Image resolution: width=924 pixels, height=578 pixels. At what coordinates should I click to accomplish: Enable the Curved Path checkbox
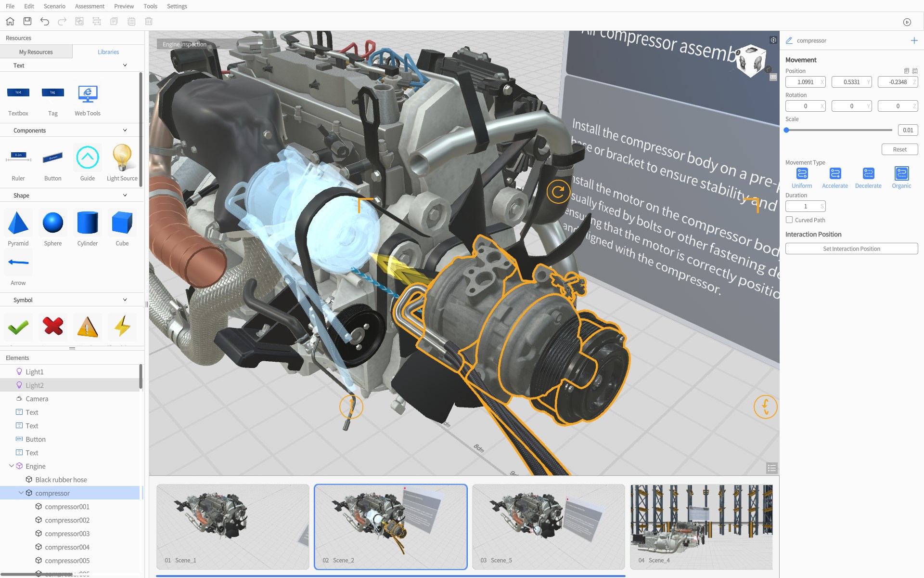[789, 220]
